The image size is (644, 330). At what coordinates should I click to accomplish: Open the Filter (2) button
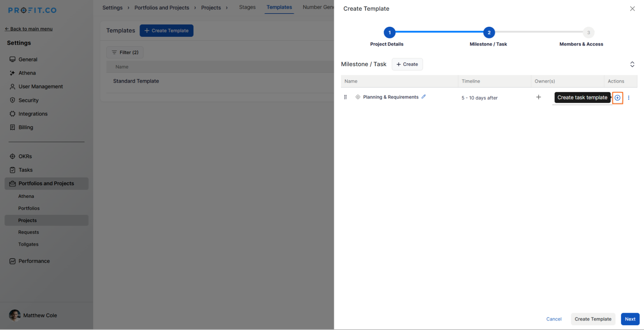[x=125, y=52]
